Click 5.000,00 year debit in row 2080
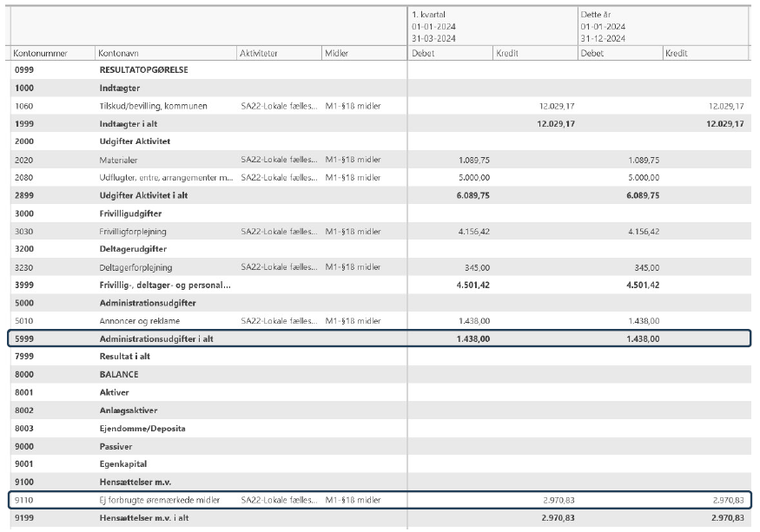 tap(644, 178)
